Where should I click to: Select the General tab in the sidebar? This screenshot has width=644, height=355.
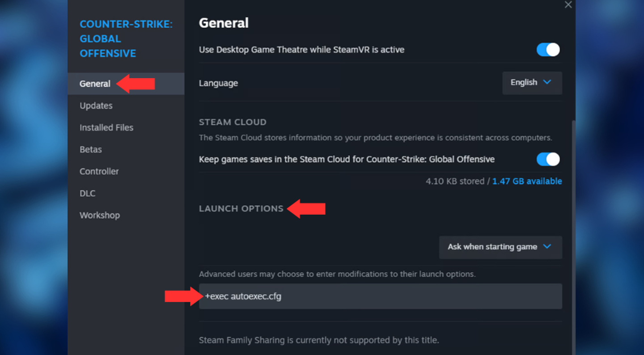[x=95, y=84]
